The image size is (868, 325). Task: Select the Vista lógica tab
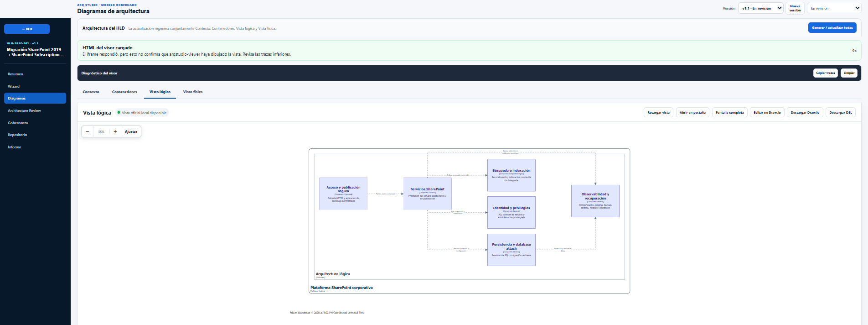coord(160,92)
